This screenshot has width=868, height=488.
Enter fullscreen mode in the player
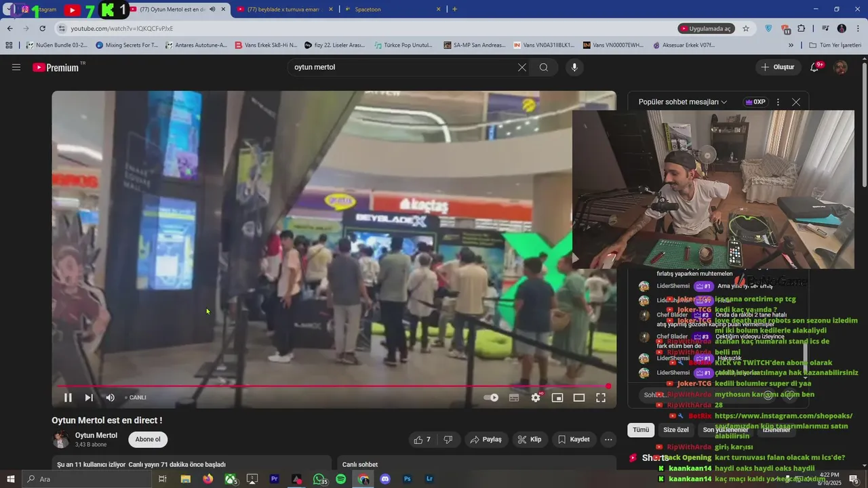(x=601, y=398)
